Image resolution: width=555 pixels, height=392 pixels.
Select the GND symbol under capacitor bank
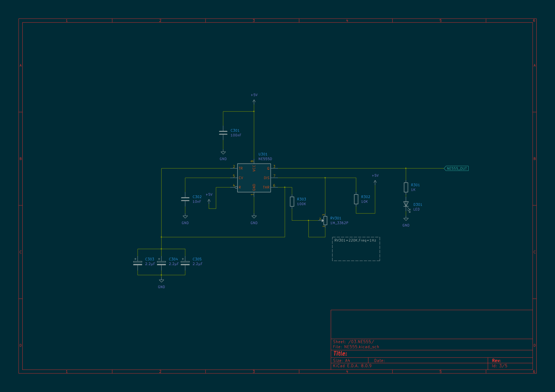[x=162, y=283]
